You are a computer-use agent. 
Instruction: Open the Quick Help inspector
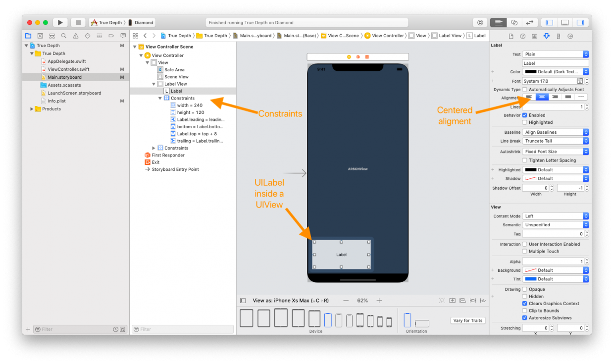pos(523,36)
